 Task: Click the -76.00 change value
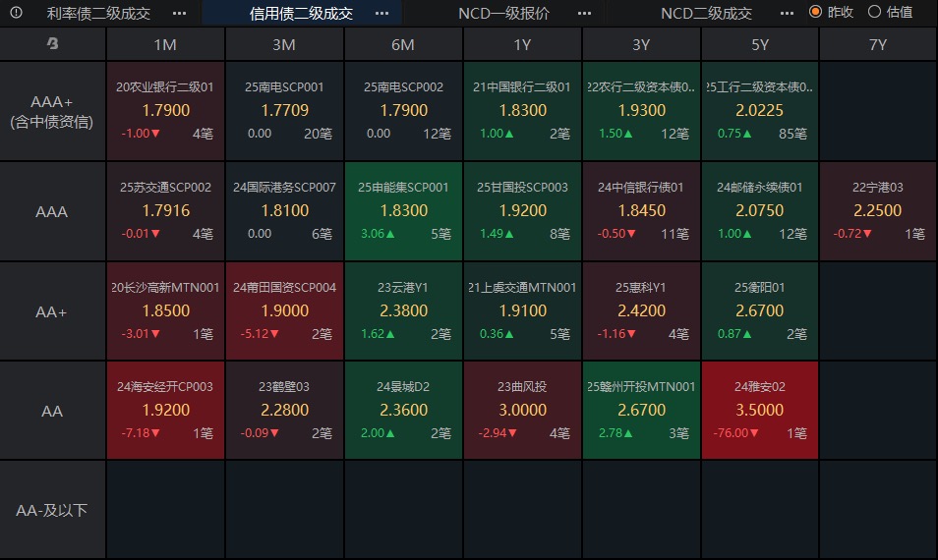pos(731,432)
